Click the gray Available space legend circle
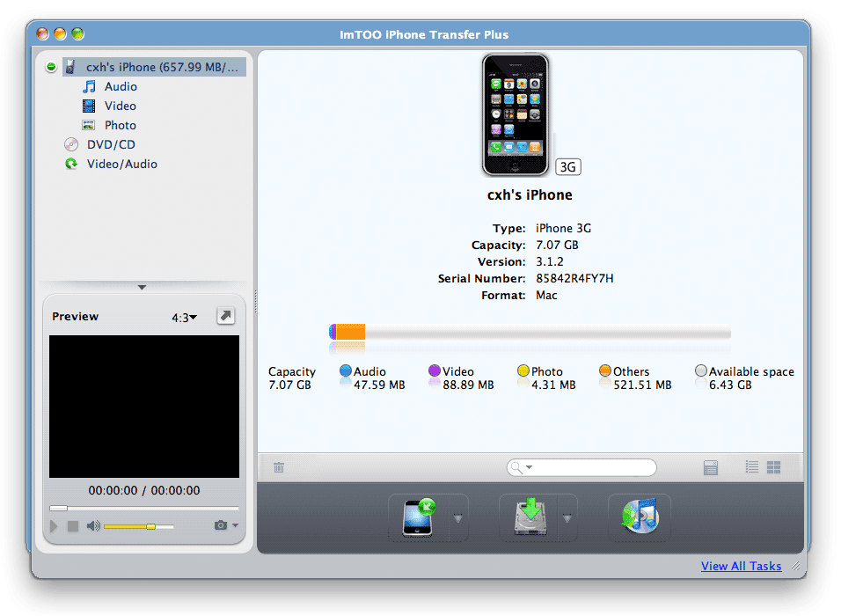 [x=700, y=370]
